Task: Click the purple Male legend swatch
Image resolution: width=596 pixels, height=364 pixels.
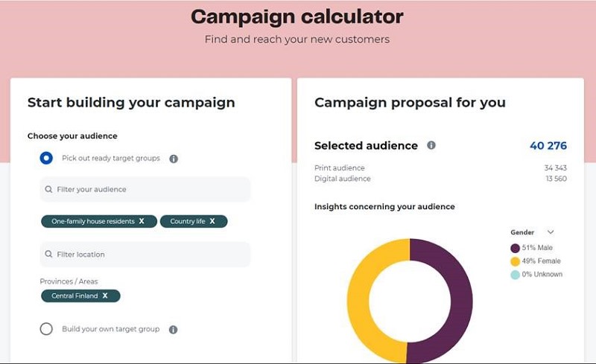Action: pyautogui.click(x=515, y=248)
